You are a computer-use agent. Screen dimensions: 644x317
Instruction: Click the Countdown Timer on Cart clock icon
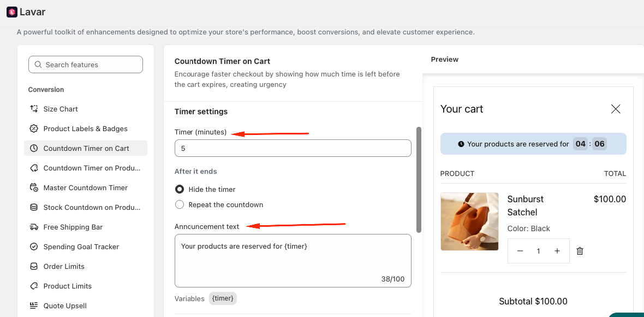click(x=34, y=149)
